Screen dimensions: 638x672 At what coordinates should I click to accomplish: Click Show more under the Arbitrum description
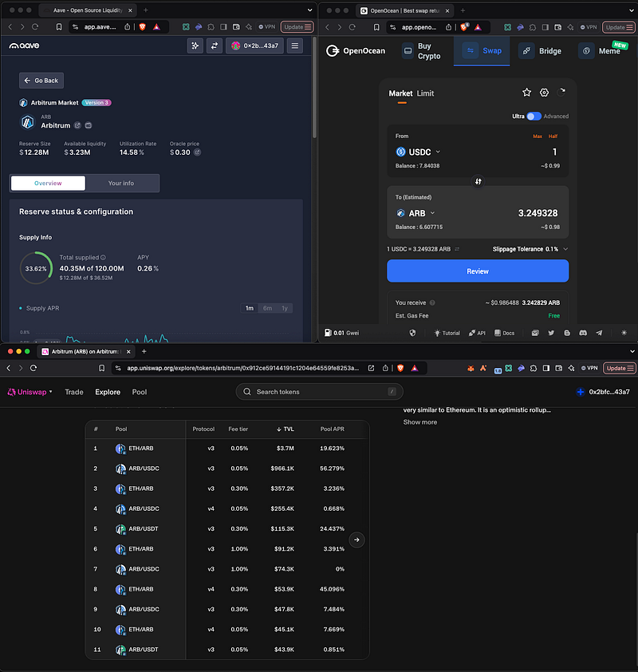420,422
